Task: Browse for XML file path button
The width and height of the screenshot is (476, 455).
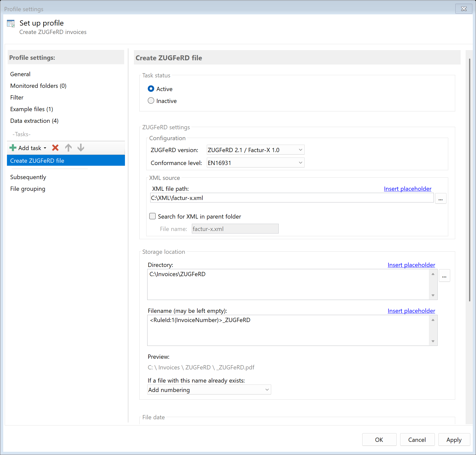Action: coord(441,198)
